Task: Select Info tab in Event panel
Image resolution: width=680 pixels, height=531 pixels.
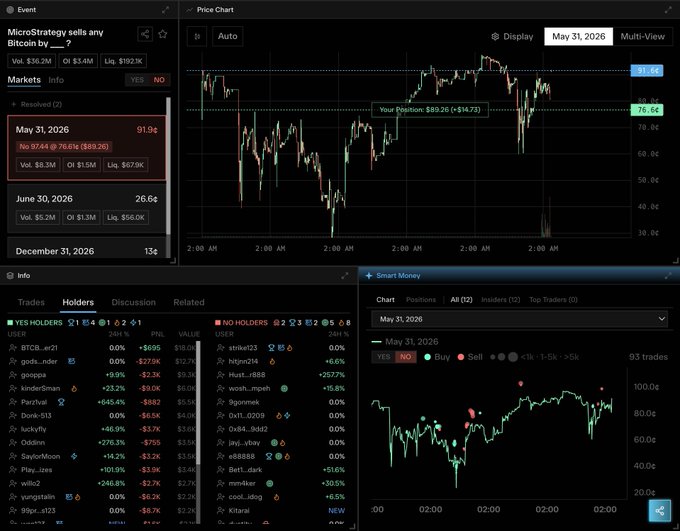Action: (x=56, y=80)
